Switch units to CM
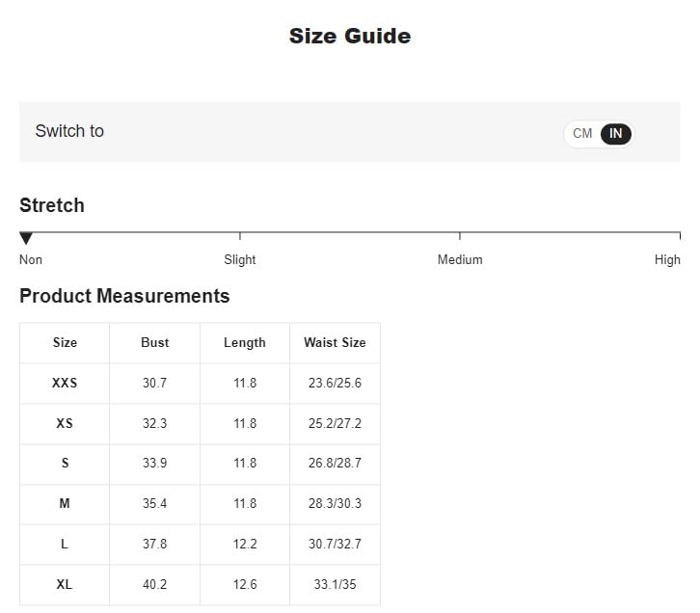 pos(582,134)
